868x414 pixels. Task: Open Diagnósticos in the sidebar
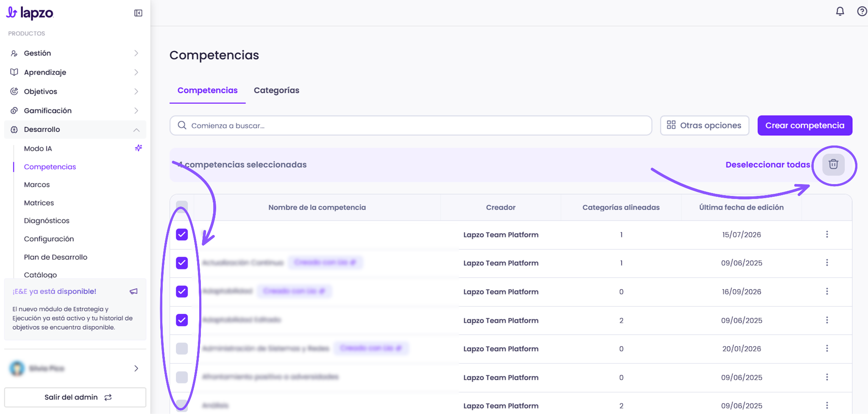point(47,221)
